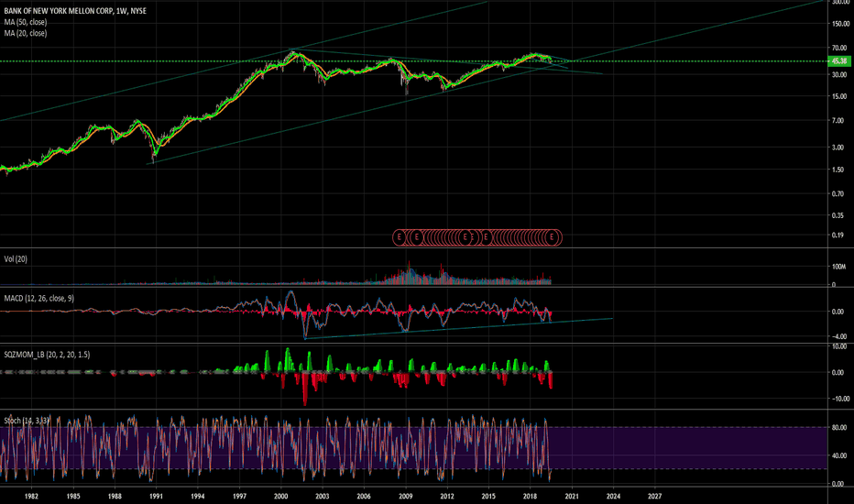Click the 7.00 price axis label

839,120
